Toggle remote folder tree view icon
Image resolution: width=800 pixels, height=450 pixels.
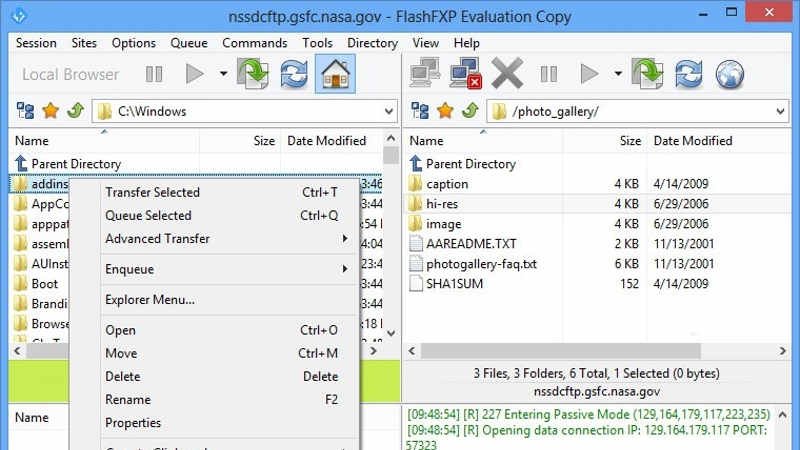tap(420, 111)
